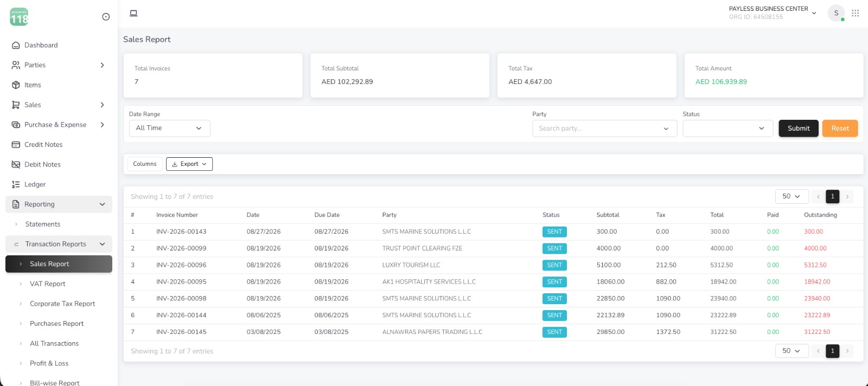This screenshot has height=386, width=868.
Task: Open the Date Range All Time dropdown
Action: tap(169, 128)
